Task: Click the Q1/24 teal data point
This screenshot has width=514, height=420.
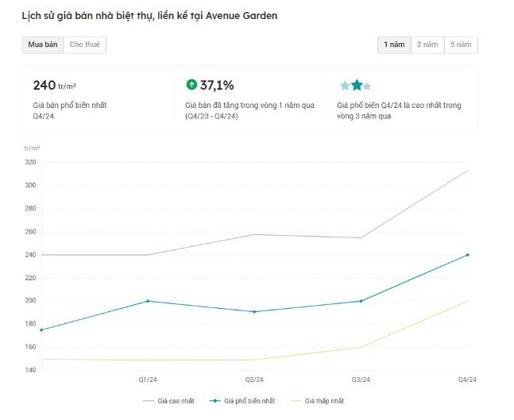Action: [148, 301]
